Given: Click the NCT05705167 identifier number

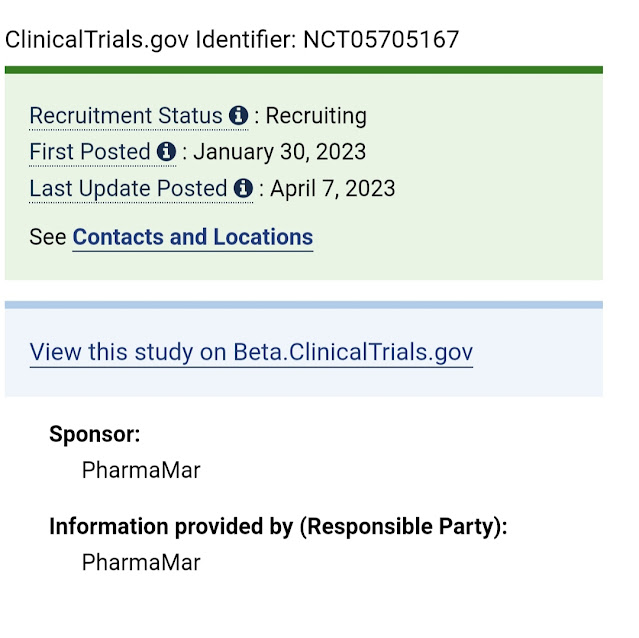Looking at the screenshot, I should [x=381, y=40].
